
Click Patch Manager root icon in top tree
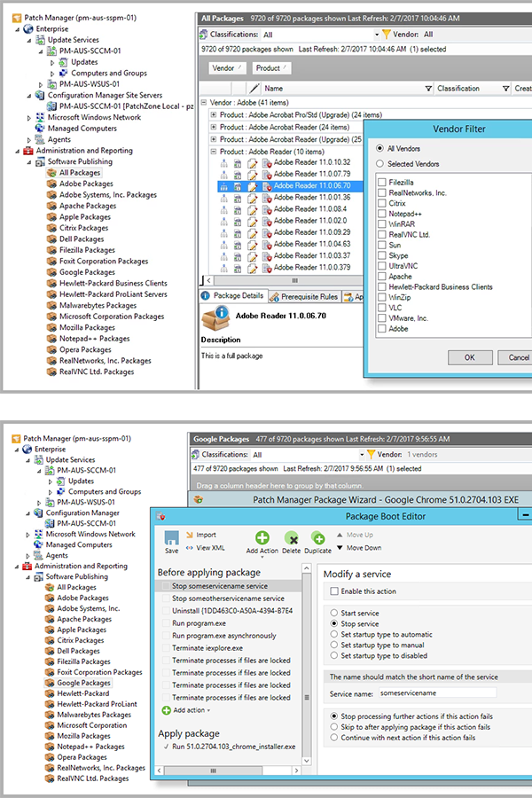(17, 18)
